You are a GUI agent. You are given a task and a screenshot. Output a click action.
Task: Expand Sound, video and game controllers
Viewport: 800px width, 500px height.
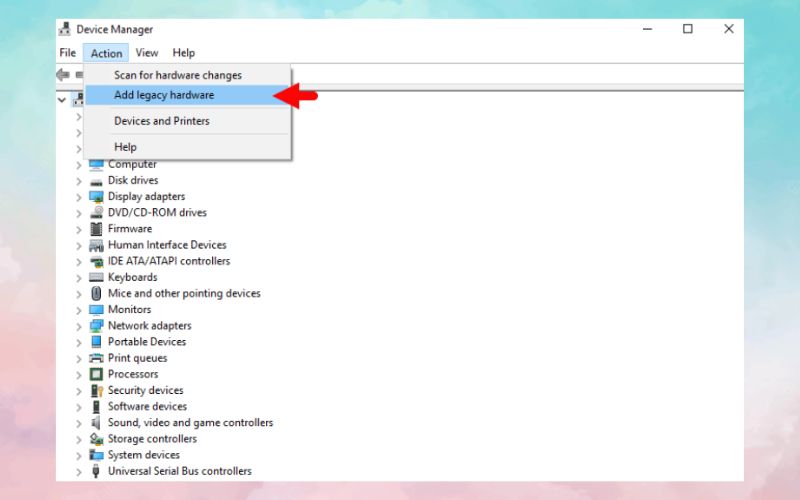point(79,423)
